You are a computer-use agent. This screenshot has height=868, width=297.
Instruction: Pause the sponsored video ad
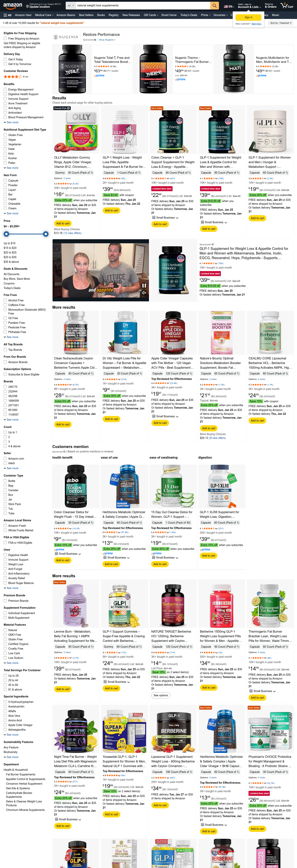(144, 285)
